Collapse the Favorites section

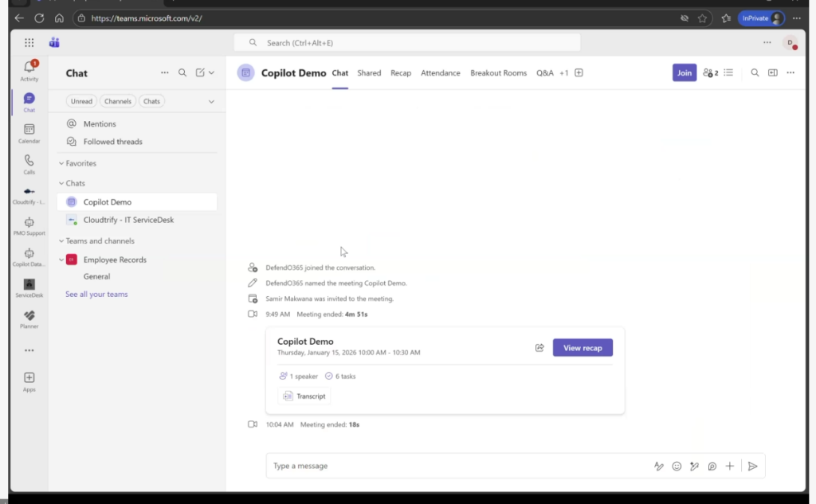61,164
